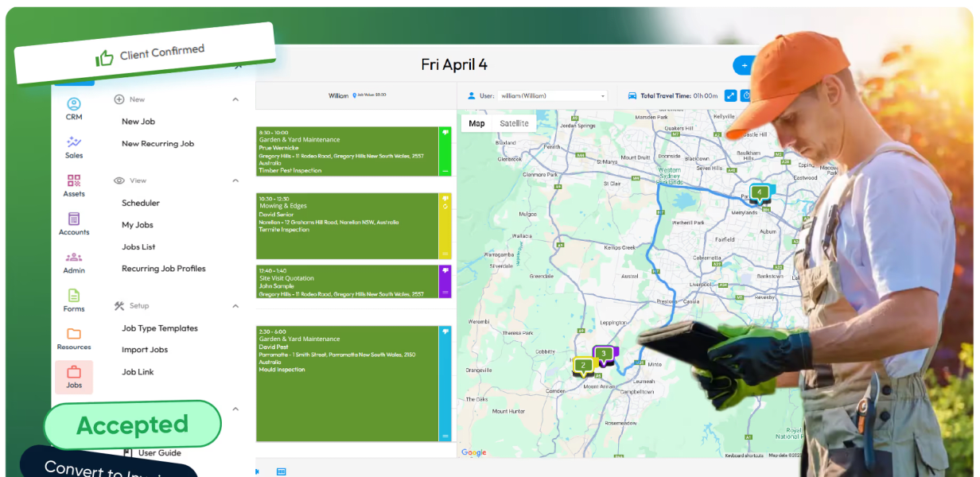Switch the map to Satellite view
The height and width of the screenshot is (477, 980).
[x=514, y=123]
